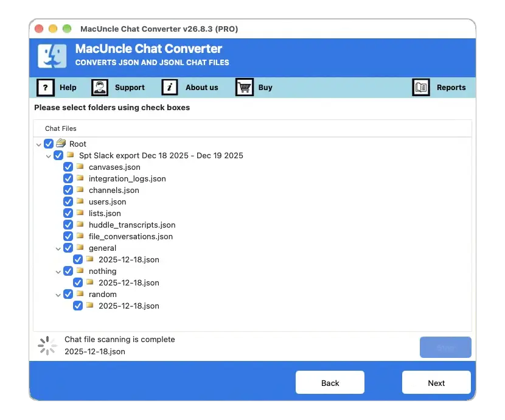Screen dimensions: 505x420
Task: Click the Reports book icon
Action: [x=421, y=87]
